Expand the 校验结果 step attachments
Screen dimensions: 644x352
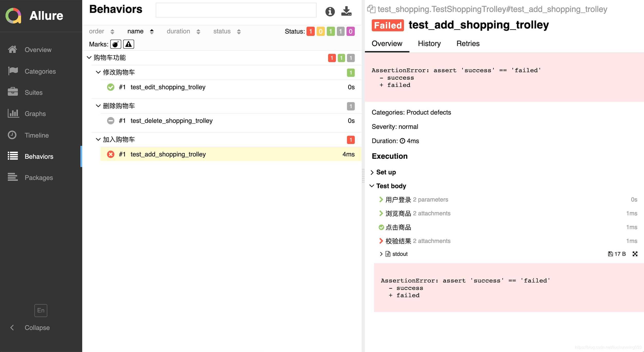pos(380,241)
